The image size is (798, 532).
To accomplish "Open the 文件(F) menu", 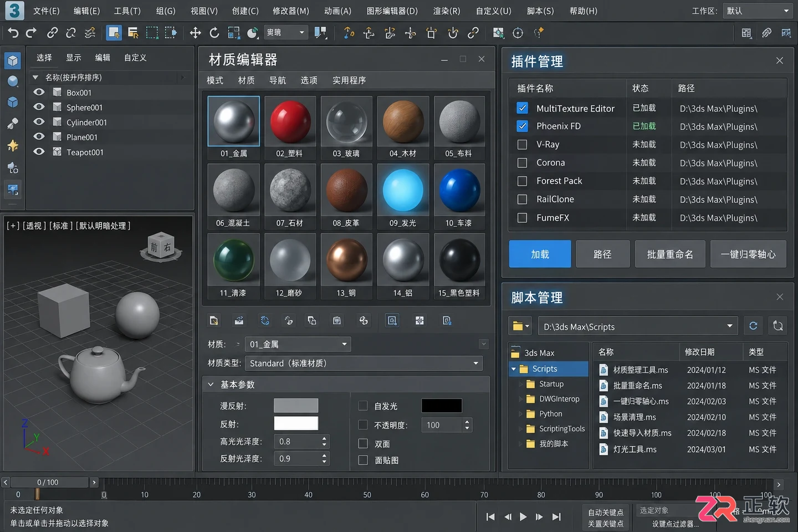I will 47,11.
